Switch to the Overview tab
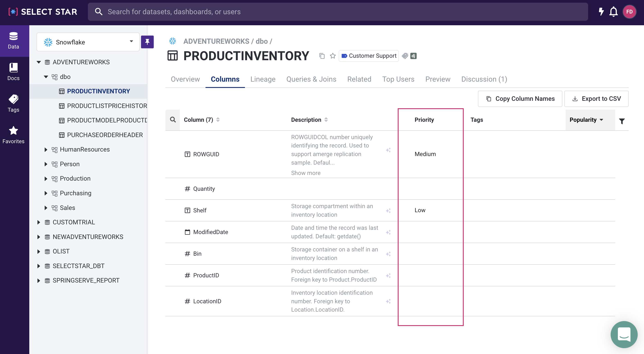This screenshot has width=644, height=354. 185,79
